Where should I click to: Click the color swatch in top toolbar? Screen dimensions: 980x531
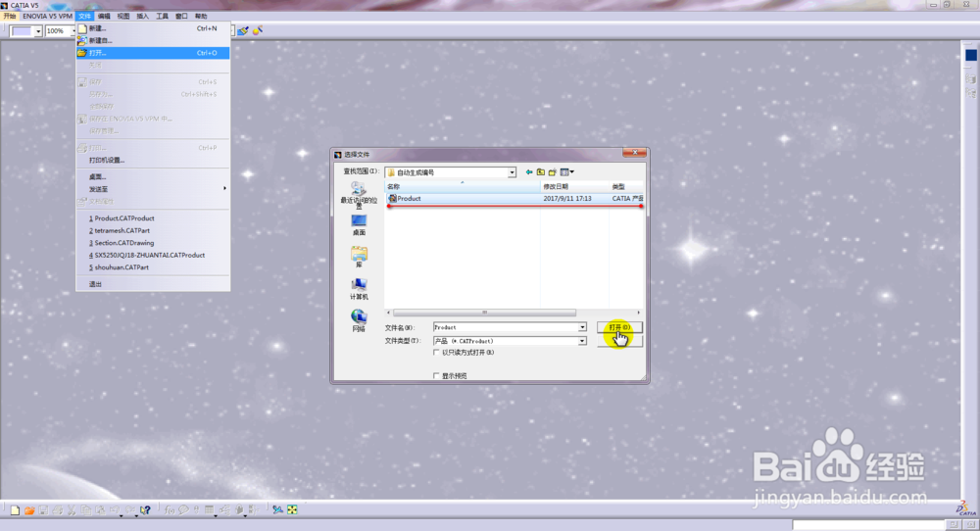[x=22, y=31]
